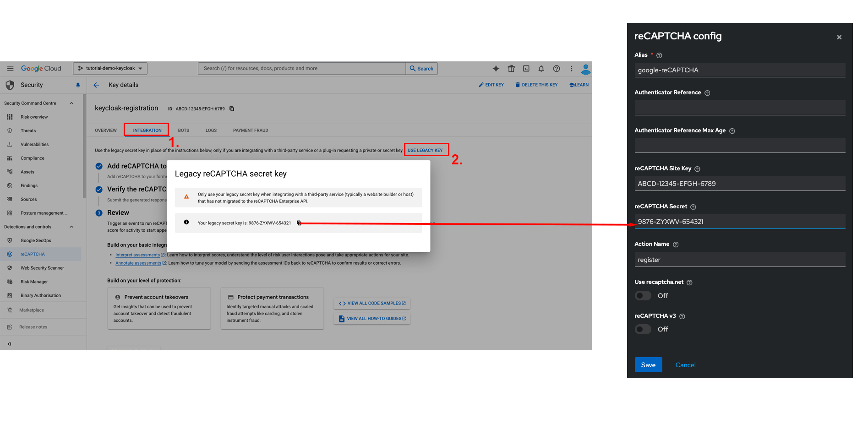Switch to the Integration tab
This screenshot has height=424, width=868.
[147, 130]
